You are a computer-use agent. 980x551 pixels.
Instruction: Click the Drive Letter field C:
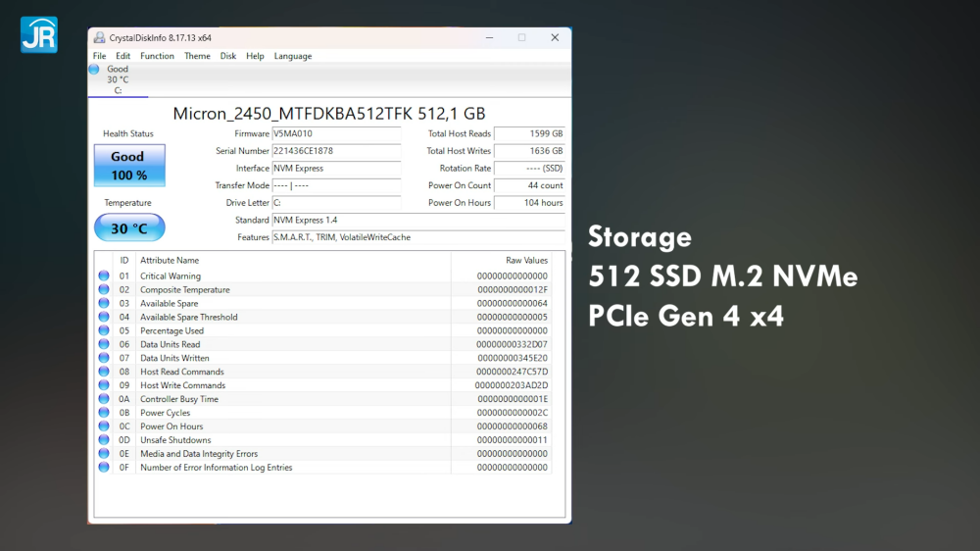click(x=336, y=203)
